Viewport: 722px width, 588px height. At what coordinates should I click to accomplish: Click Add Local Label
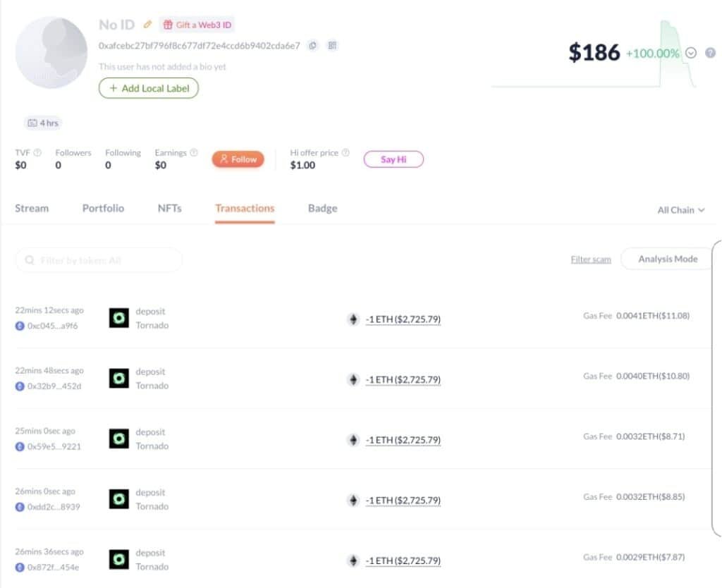coord(148,88)
